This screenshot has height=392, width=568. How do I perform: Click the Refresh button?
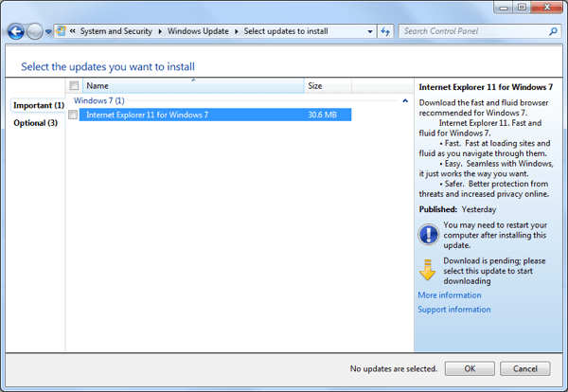[385, 31]
